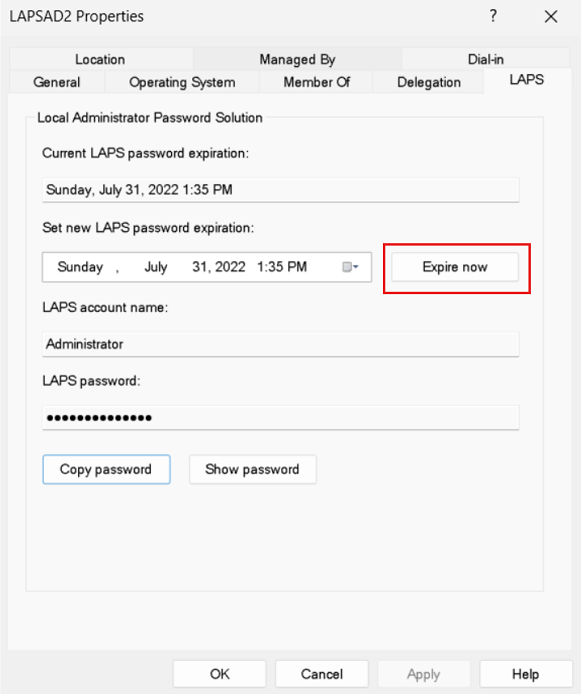Click the 'LAPSAD2 Properties' window title

point(77,16)
